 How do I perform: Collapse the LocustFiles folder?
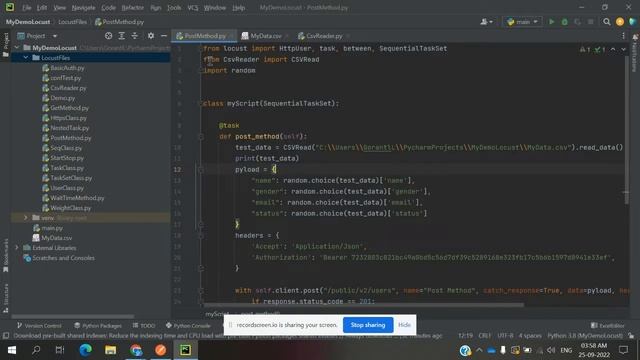pos(26,58)
